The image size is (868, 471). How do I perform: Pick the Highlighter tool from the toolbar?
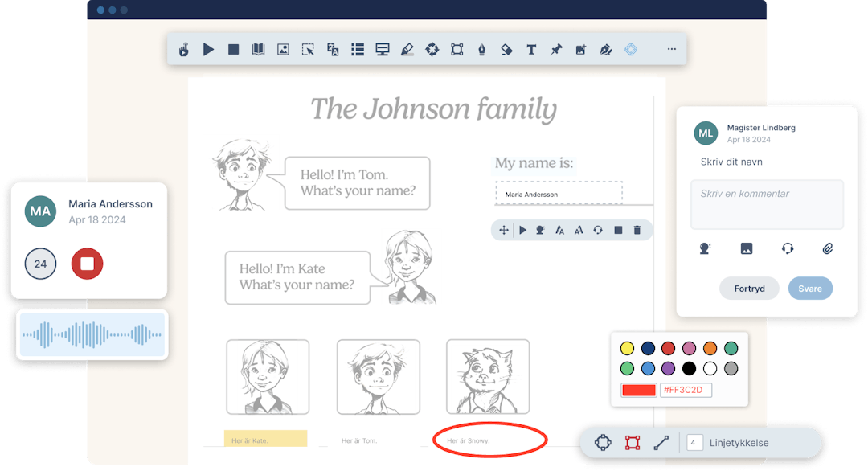pos(407,49)
